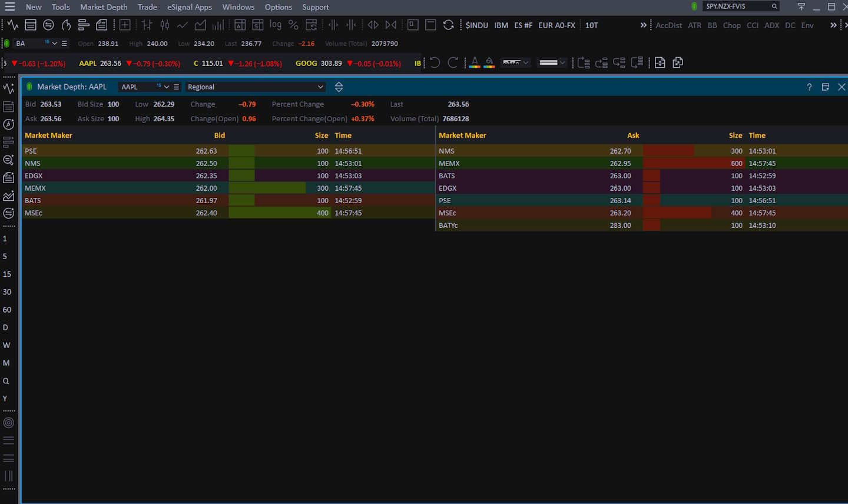Expand the symbol list overflow chevron after 10T
This screenshot has height=504, width=848.
pos(643,25)
